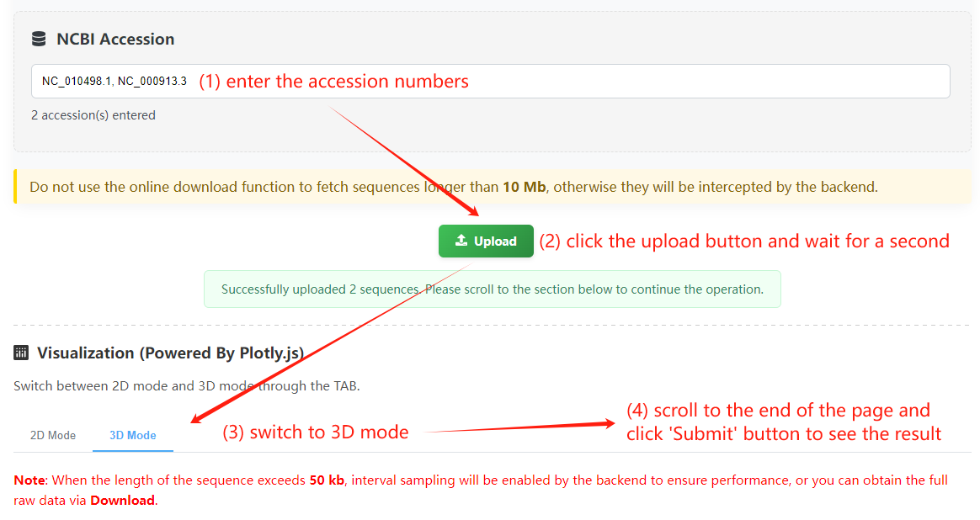Click the NC_010498.1 accession text
Image resolution: width=980 pixels, height=520 pixels.
click(77, 82)
